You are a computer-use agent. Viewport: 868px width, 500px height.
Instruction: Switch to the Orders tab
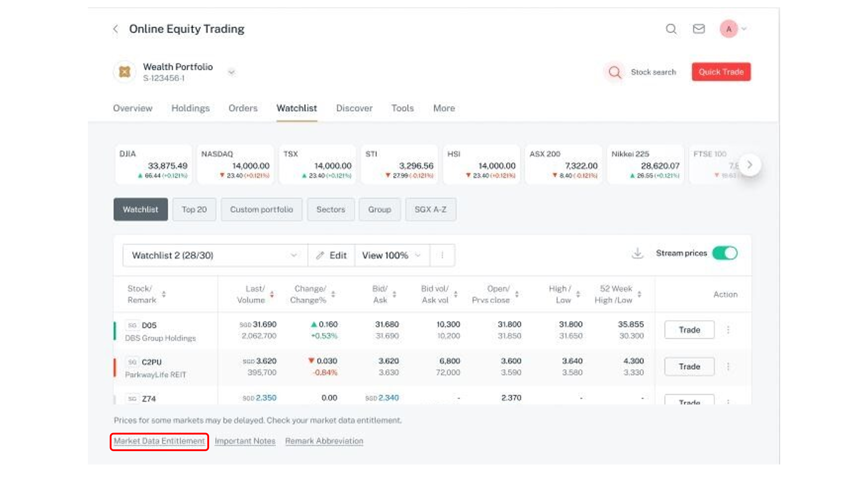coord(243,108)
